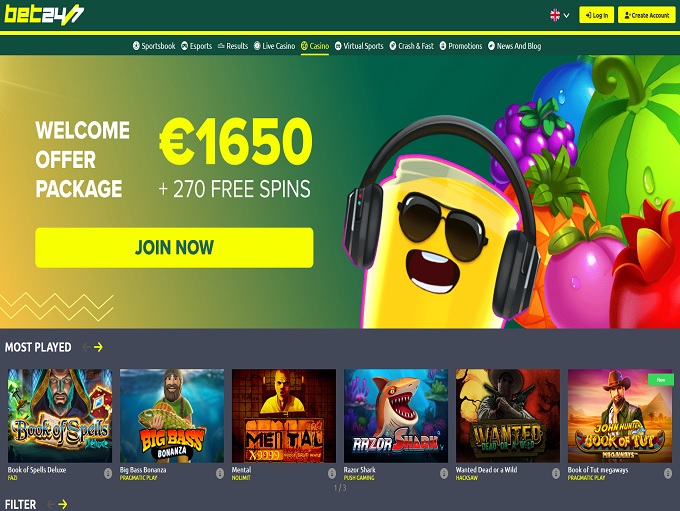Click the Create Account button
The width and height of the screenshot is (680, 511).
(x=647, y=15)
